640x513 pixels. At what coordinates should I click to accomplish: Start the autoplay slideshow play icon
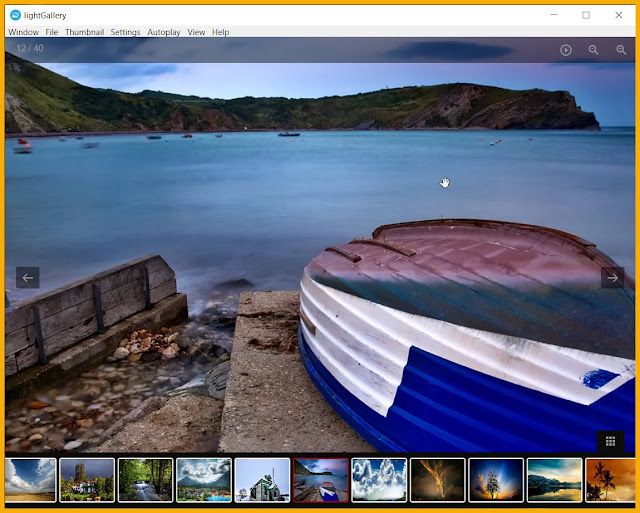pos(566,50)
